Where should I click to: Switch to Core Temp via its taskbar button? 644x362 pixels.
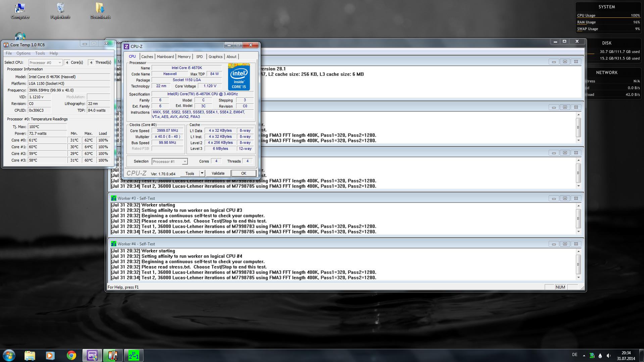(x=113, y=355)
